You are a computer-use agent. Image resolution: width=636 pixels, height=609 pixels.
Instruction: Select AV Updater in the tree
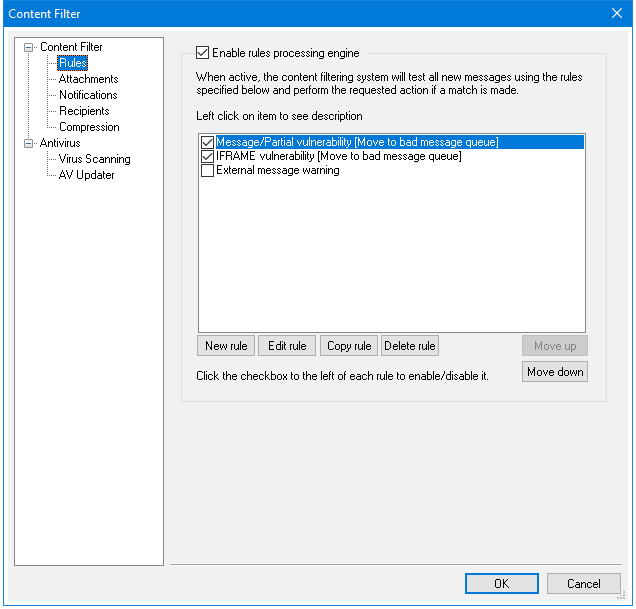coord(86,175)
